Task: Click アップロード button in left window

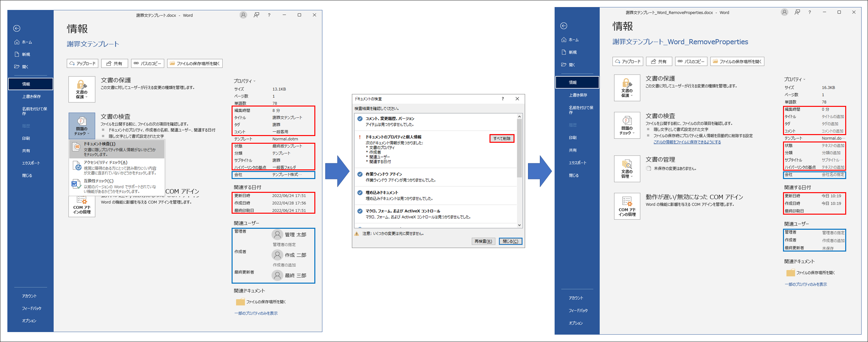Action: point(82,63)
